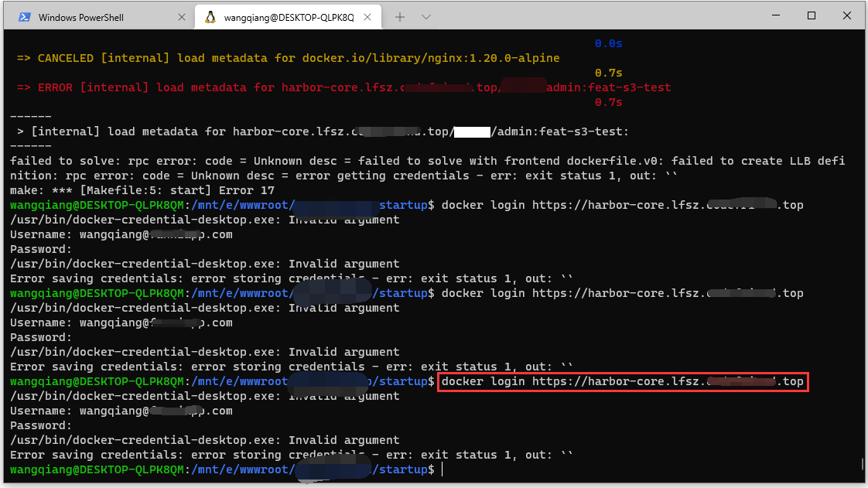Click the Linux penguin tab icon
868x488 pixels.
(x=210, y=17)
